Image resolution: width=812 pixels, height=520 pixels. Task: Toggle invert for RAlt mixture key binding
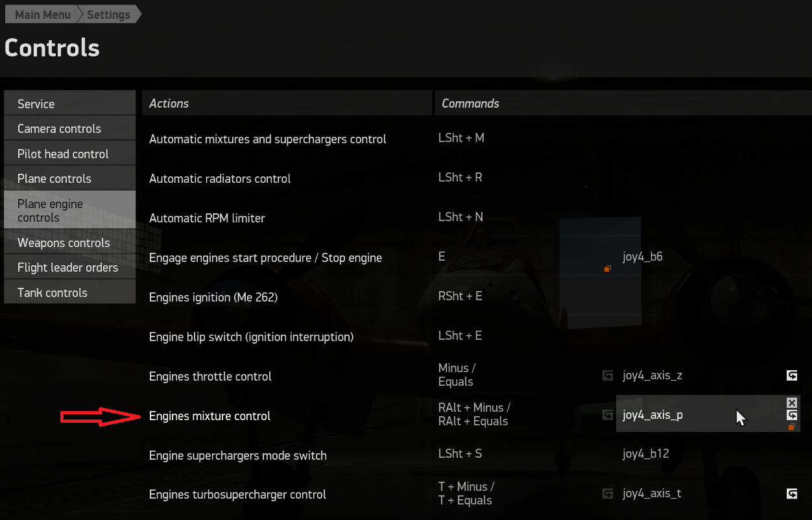click(x=608, y=415)
